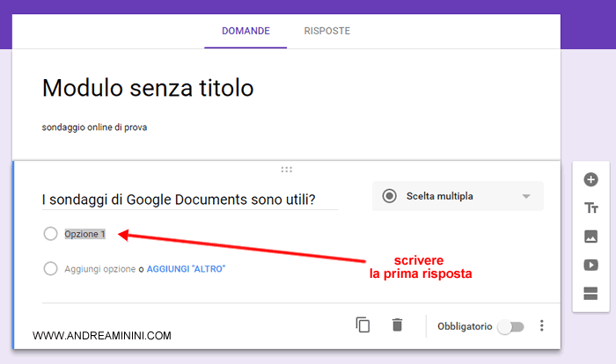The image size is (616, 364).
Task: Edit the Opzione 1 text field
Action: [84, 234]
